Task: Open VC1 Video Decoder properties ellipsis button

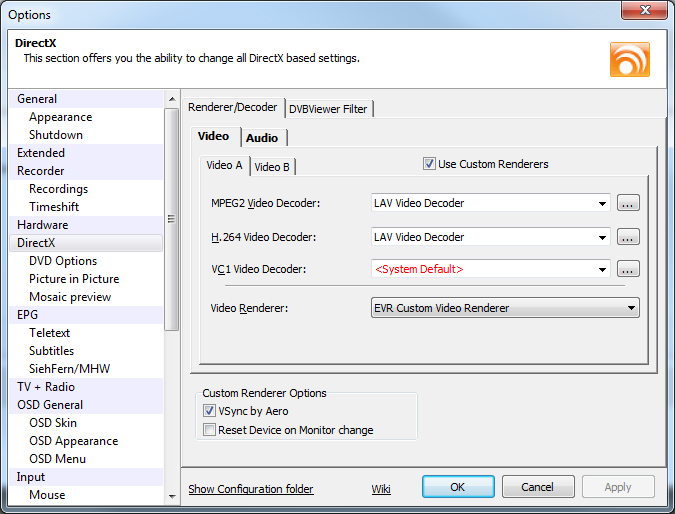Action: point(628,269)
